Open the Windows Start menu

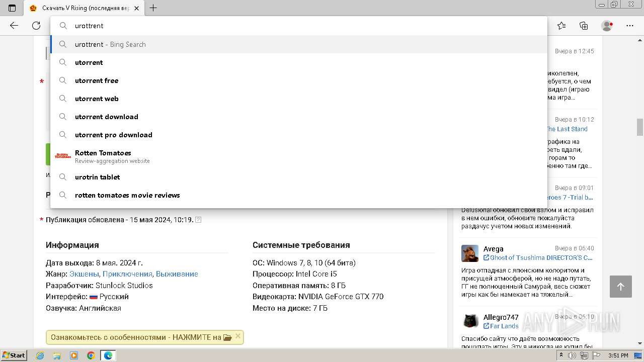tap(14, 355)
